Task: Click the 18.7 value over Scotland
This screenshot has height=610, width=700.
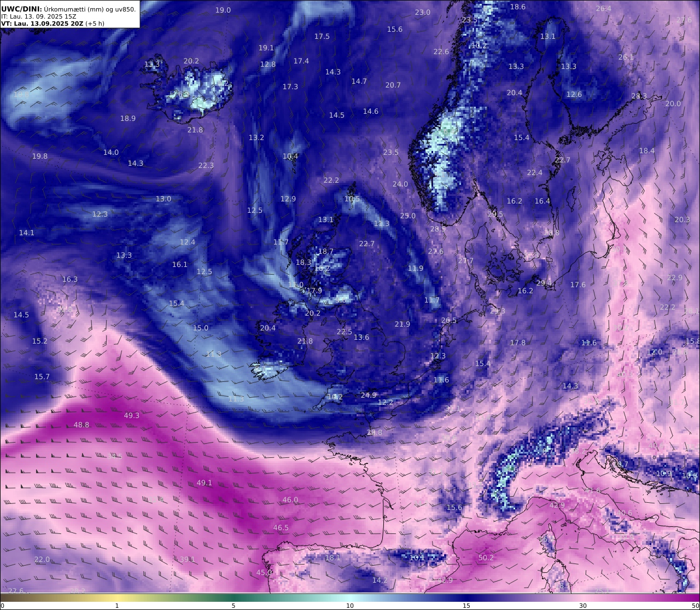Action: 325,252
